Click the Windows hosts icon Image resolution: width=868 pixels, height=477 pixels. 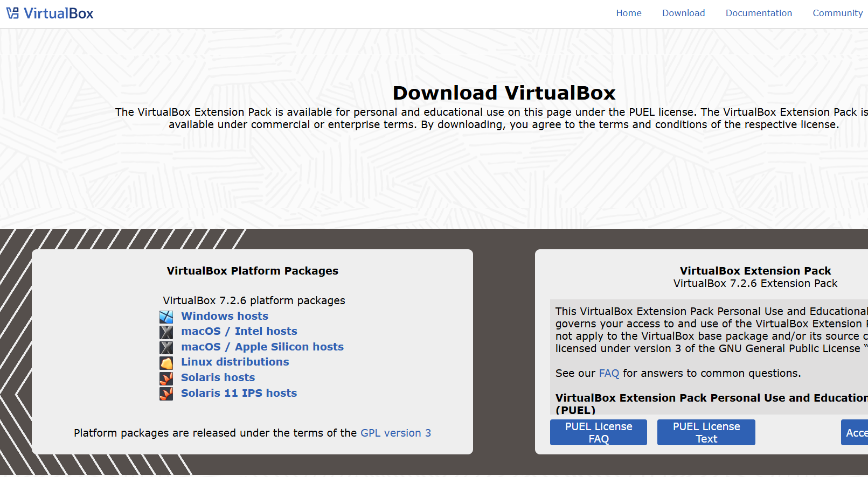[166, 317]
